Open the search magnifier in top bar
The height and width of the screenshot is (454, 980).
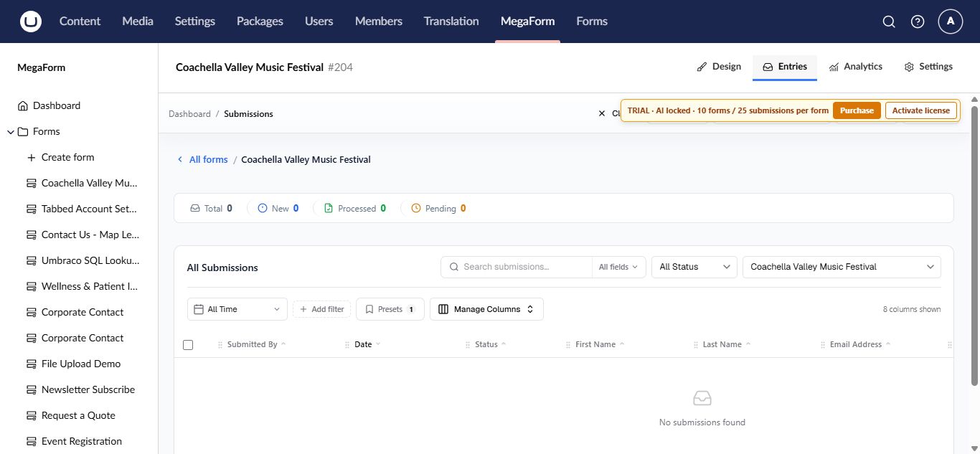pyautogui.click(x=889, y=22)
